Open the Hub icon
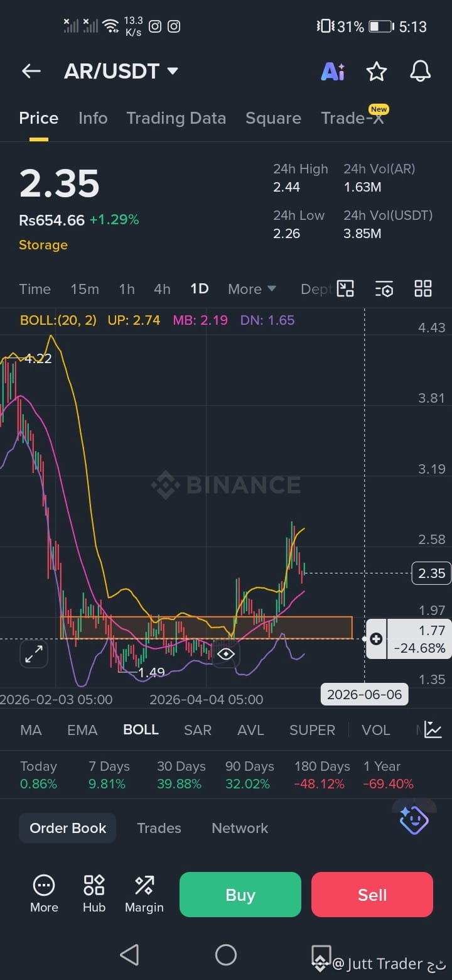 tap(94, 893)
